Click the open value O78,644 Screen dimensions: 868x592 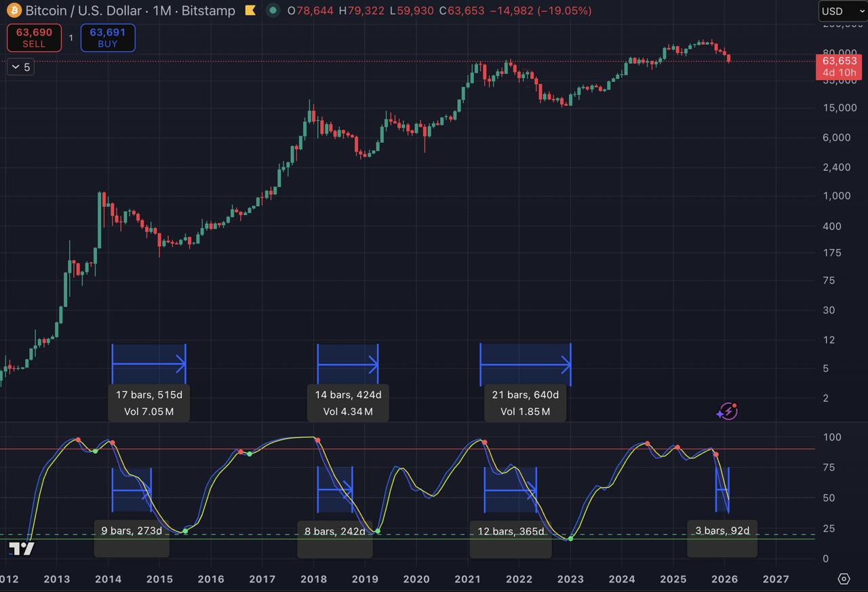point(310,11)
